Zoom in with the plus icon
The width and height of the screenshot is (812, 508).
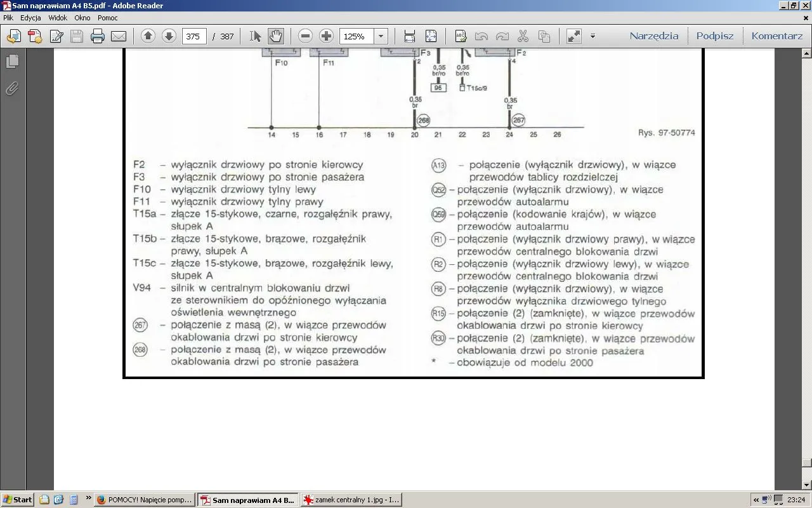(x=325, y=36)
